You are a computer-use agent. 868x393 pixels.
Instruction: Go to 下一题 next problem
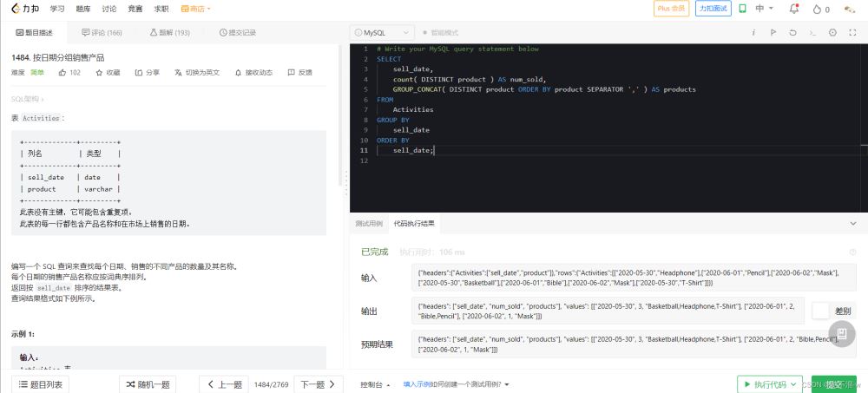point(316,384)
